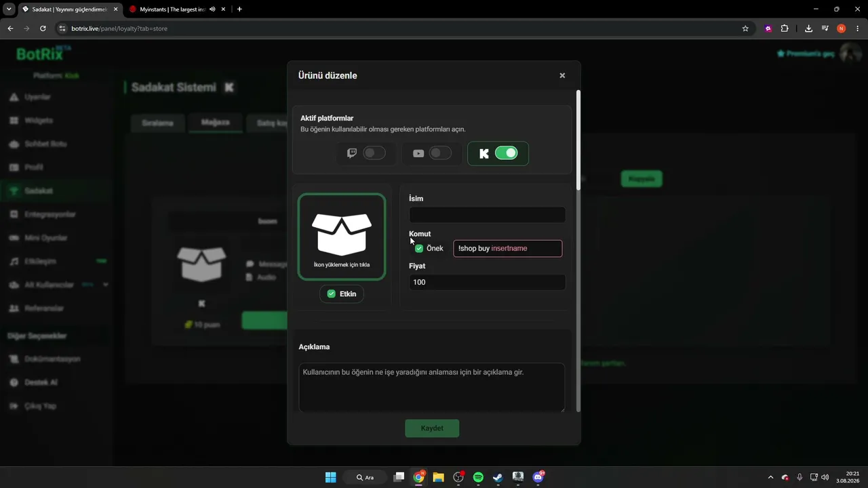Switch to the Myinstants browser tab
This screenshot has height=488, width=868.
pos(172,9)
